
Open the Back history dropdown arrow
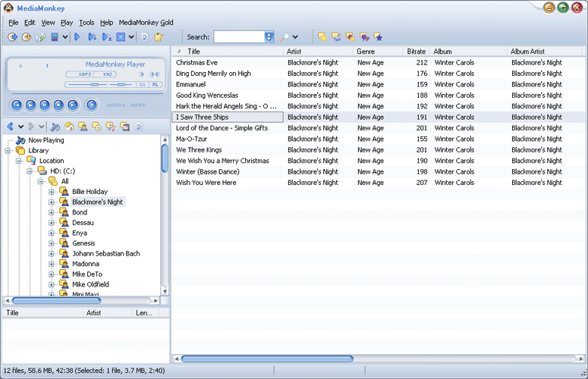click(x=20, y=127)
